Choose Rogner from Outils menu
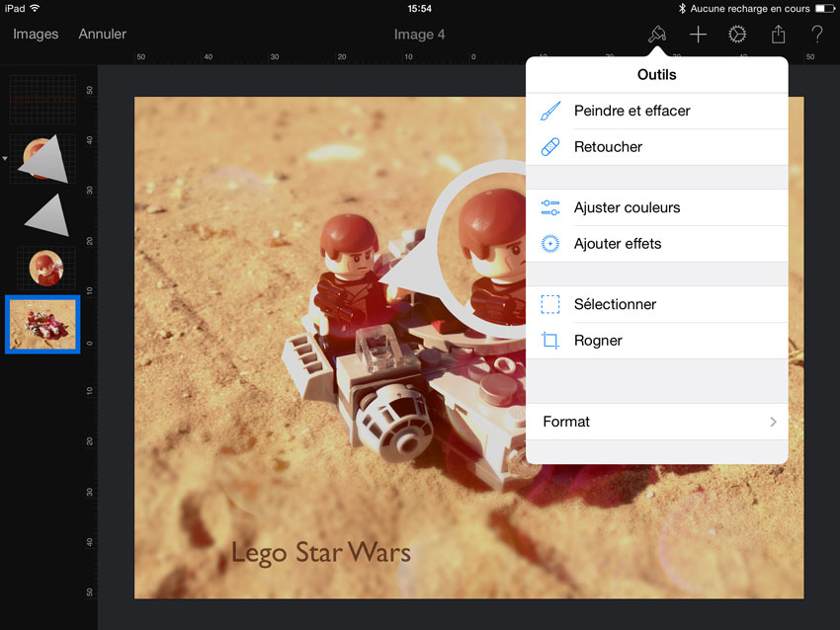Screen dimensions: 840x630 tap(657, 341)
